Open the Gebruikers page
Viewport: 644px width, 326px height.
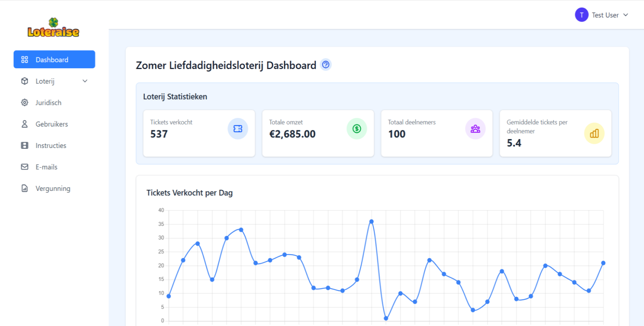click(52, 124)
